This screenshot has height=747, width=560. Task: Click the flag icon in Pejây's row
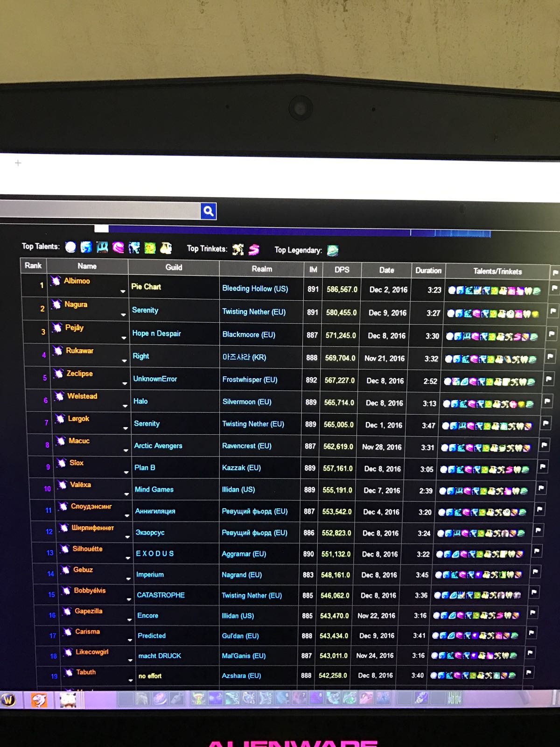click(x=552, y=334)
